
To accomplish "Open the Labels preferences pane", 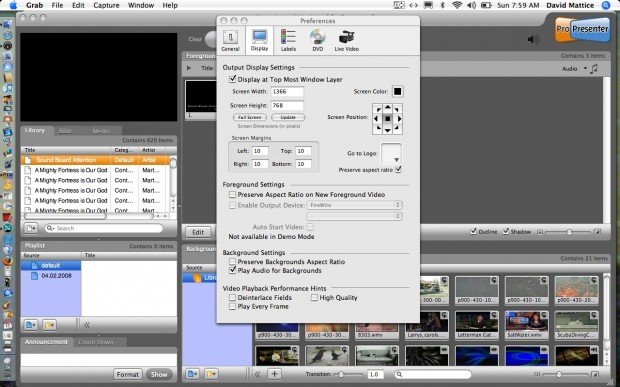I will point(288,40).
